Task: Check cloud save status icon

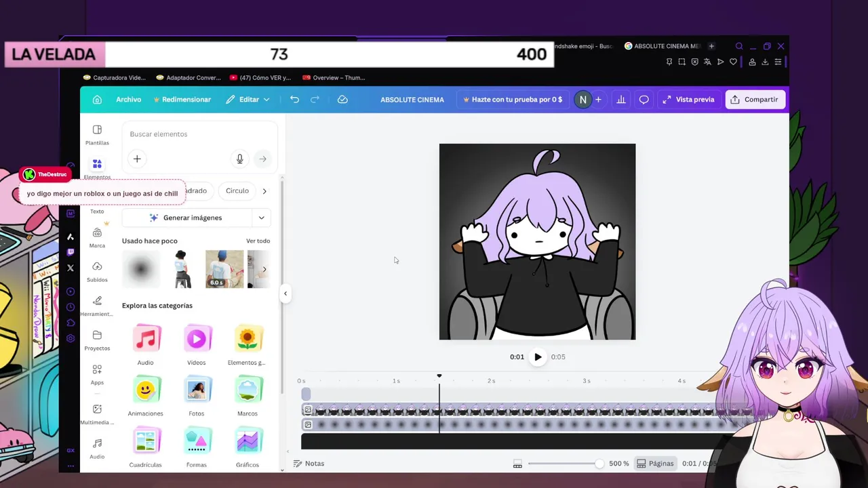Action: (x=342, y=100)
